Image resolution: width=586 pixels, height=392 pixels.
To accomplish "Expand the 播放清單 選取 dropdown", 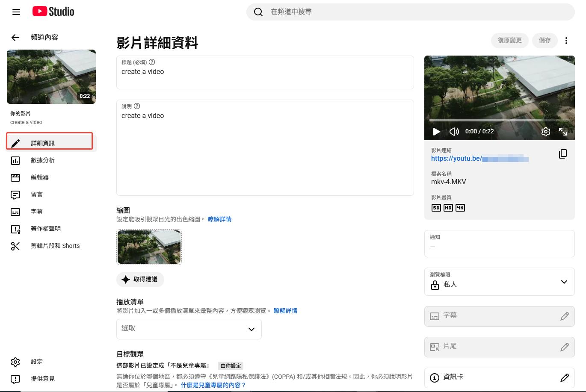I will [189, 329].
